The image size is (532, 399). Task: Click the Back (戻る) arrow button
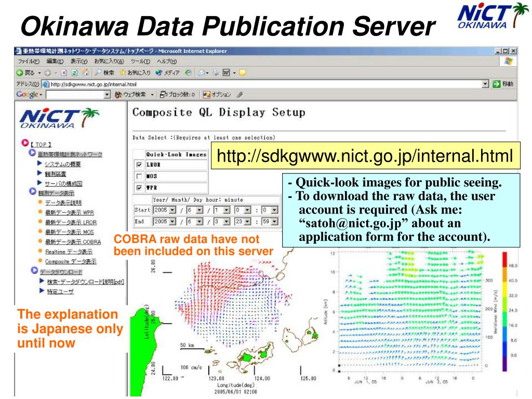click(25, 73)
